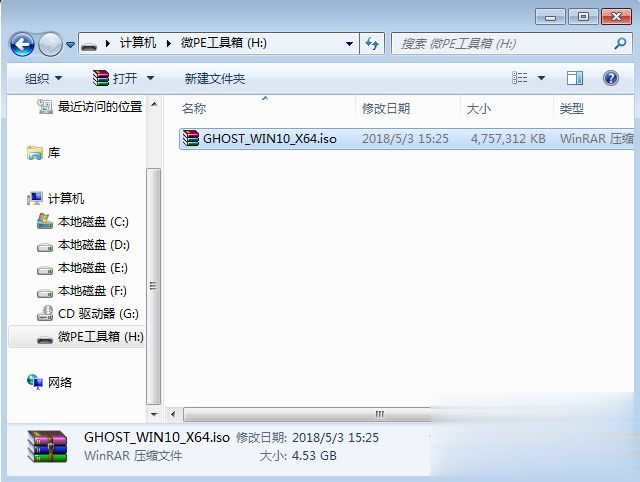The image size is (640, 482).
Task: Expand the breadcrumb arrow after 计算机
Action: click(168, 43)
